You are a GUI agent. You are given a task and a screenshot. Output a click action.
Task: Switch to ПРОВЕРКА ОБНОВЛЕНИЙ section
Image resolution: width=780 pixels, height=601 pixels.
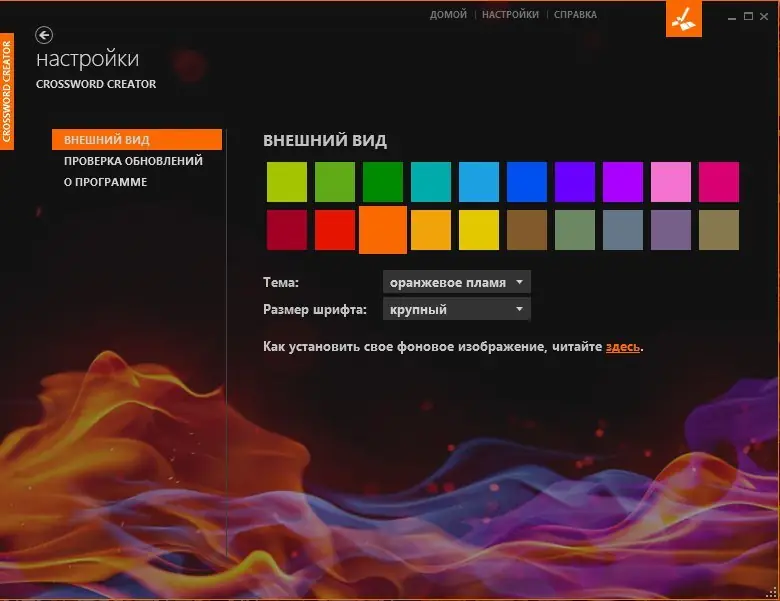(x=133, y=161)
